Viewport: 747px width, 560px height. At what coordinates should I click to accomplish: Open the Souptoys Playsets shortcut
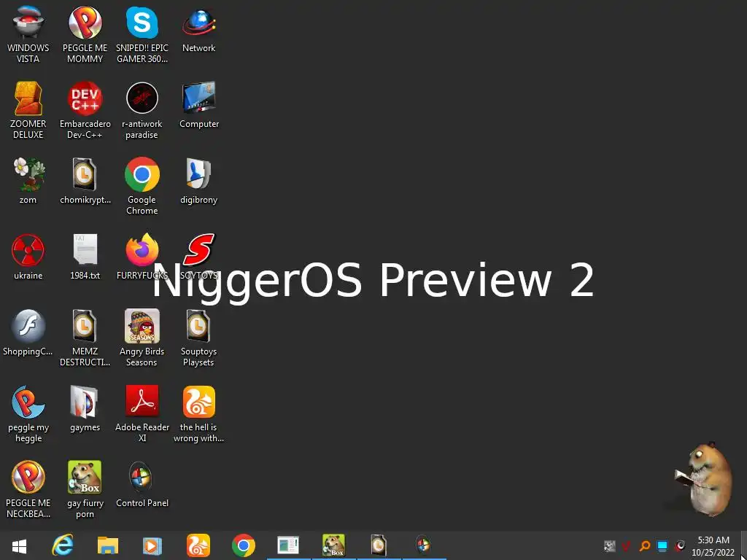(x=198, y=337)
